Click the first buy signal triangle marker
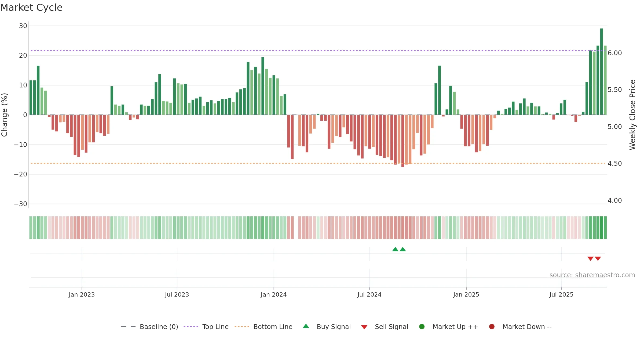644x362 pixels. [x=395, y=249]
